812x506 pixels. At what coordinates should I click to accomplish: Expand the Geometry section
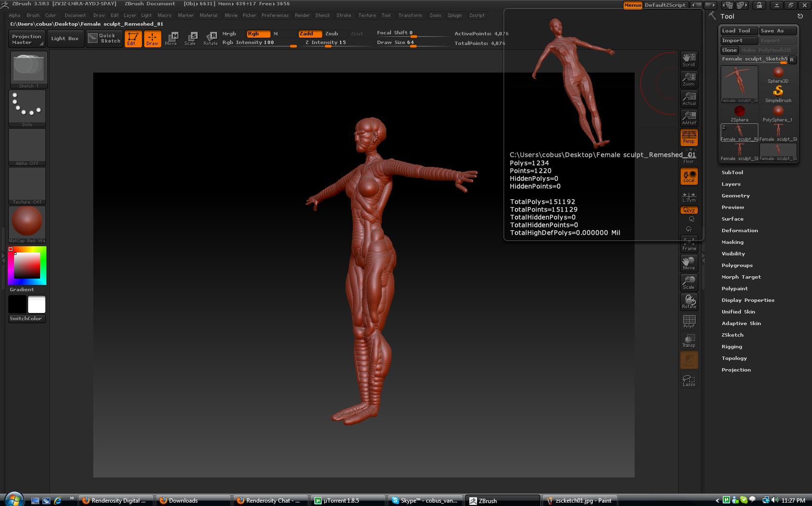click(736, 196)
